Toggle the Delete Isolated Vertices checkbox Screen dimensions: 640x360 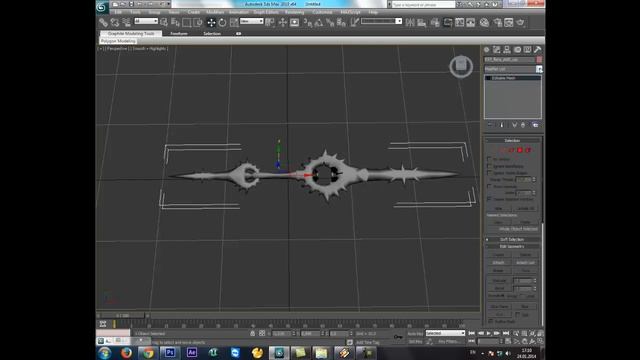[489, 199]
